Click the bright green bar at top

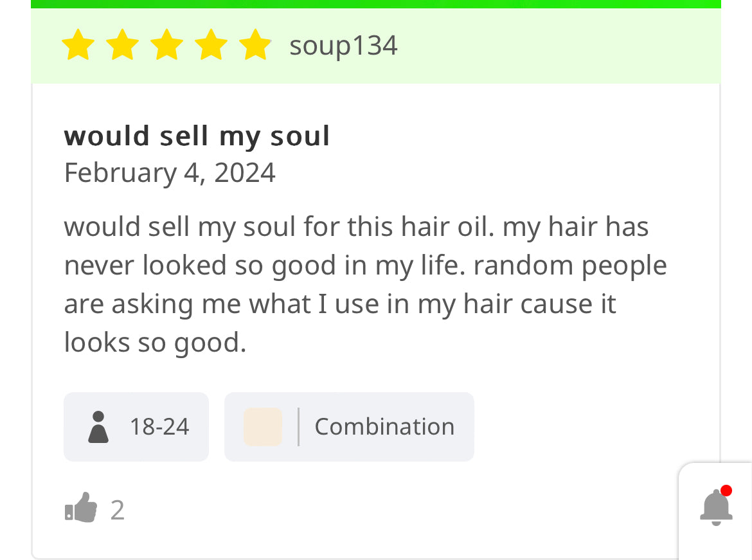tap(375, 4)
